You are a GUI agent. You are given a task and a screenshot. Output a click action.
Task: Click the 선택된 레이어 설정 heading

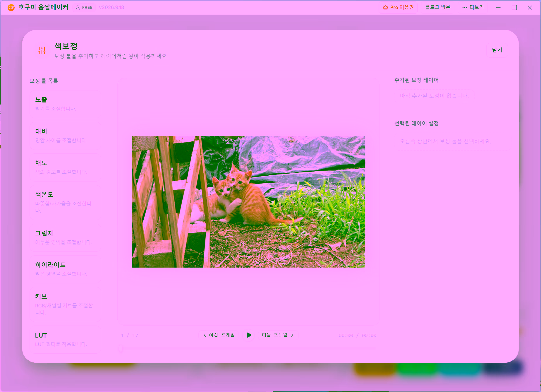point(416,123)
